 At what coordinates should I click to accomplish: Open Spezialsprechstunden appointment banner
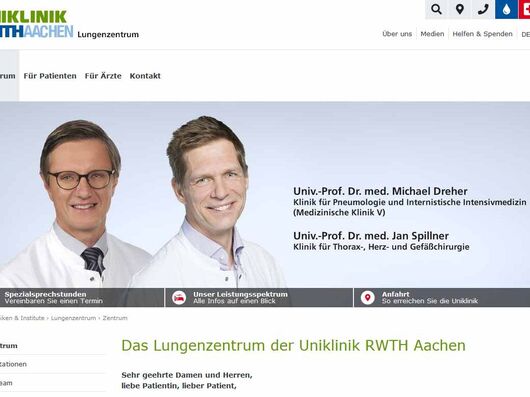pyautogui.click(x=81, y=298)
